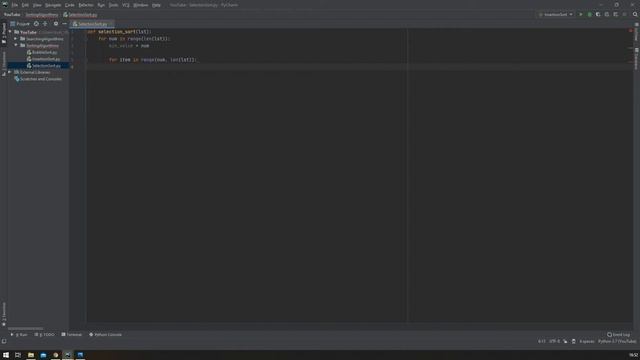Open the Refactor menu
The image size is (640, 360).
pos(86,5)
